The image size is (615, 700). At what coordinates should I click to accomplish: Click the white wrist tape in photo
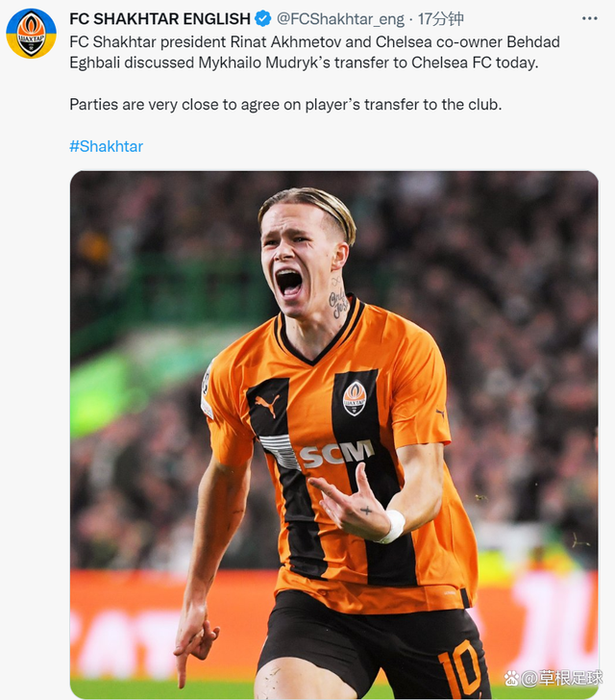point(393,526)
